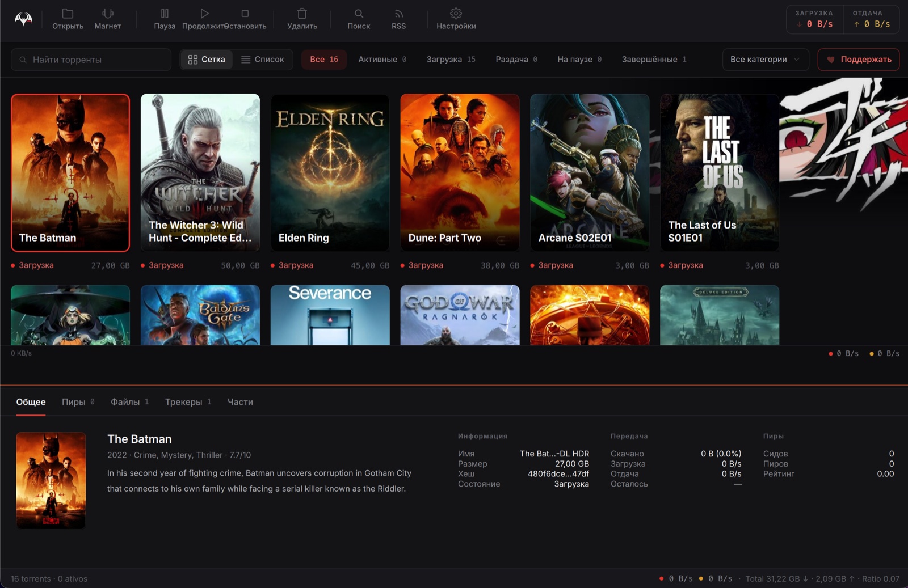Switch to Сетка grid view
Image resolution: width=908 pixels, height=588 pixels.
point(207,60)
